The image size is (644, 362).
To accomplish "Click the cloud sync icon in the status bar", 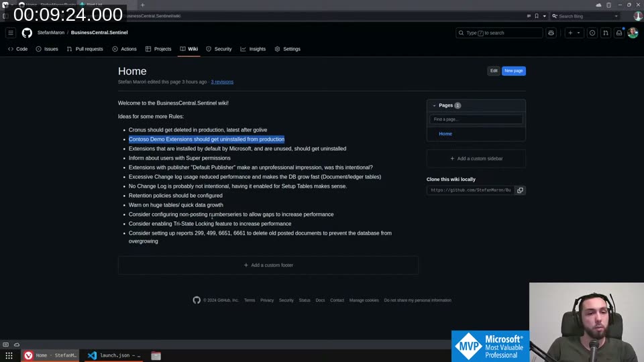I will point(17,345).
